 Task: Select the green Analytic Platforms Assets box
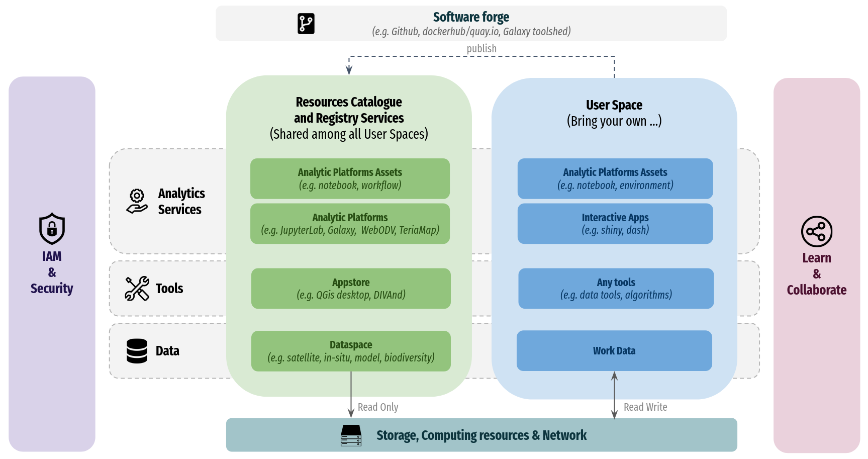click(x=350, y=178)
